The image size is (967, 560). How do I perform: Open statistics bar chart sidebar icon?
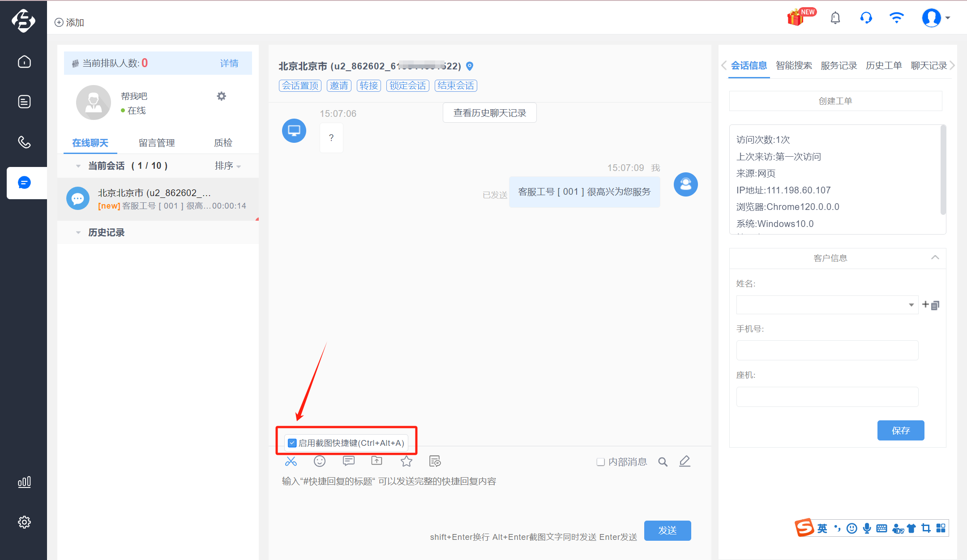coord(24,482)
